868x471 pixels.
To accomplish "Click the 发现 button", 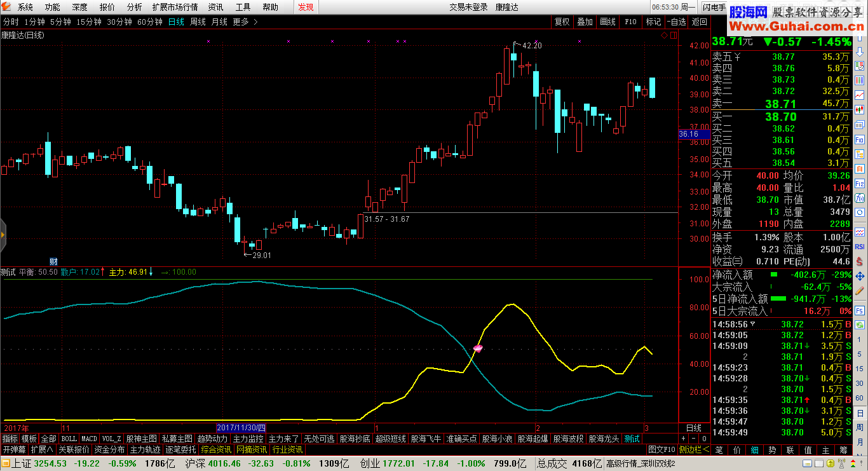I will click(306, 8).
